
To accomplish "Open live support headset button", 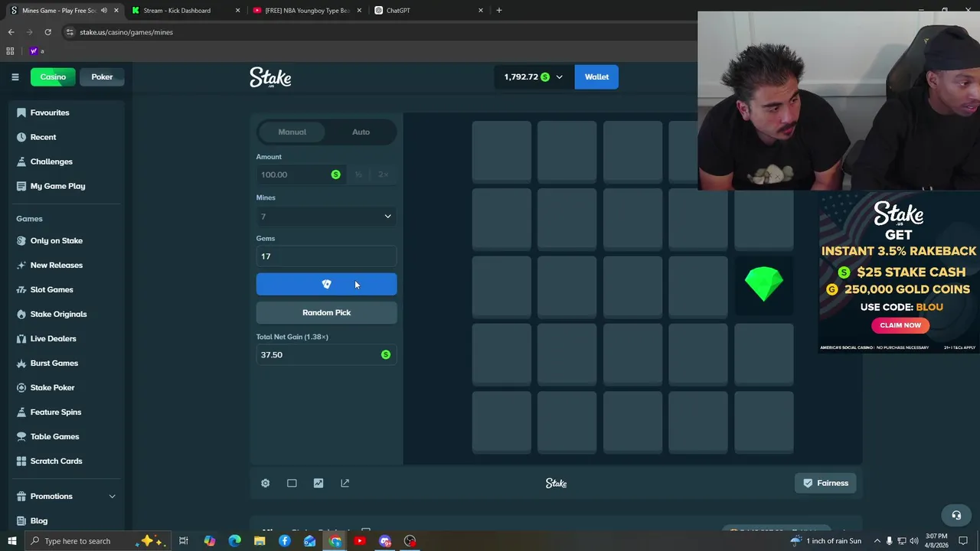I will [x=956, y=515].
